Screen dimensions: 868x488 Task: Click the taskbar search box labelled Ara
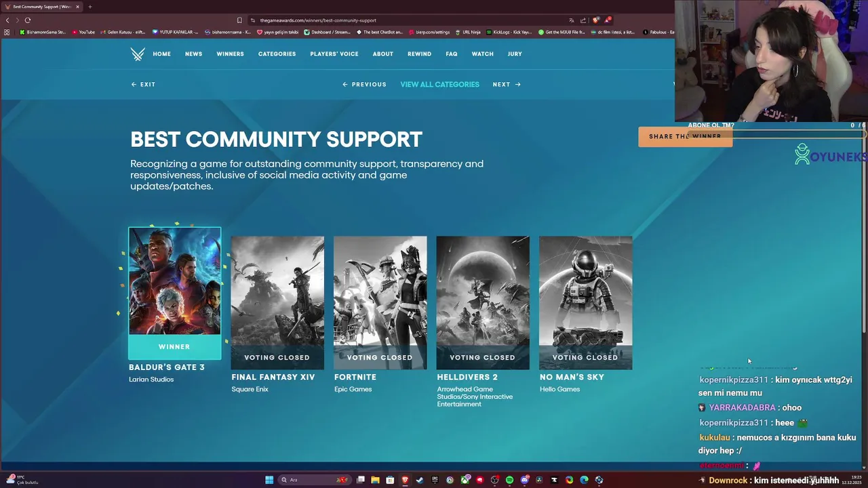coord(315,480)
